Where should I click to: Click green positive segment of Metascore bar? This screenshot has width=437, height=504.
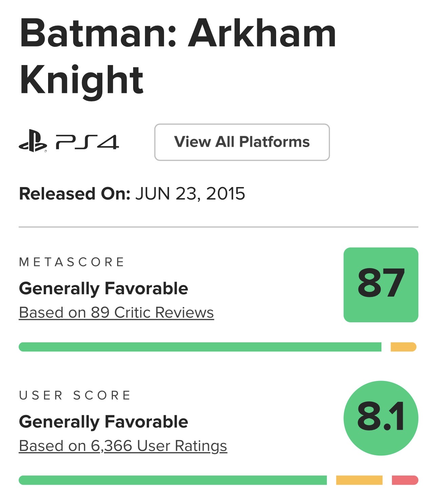[x=200, y=347]
